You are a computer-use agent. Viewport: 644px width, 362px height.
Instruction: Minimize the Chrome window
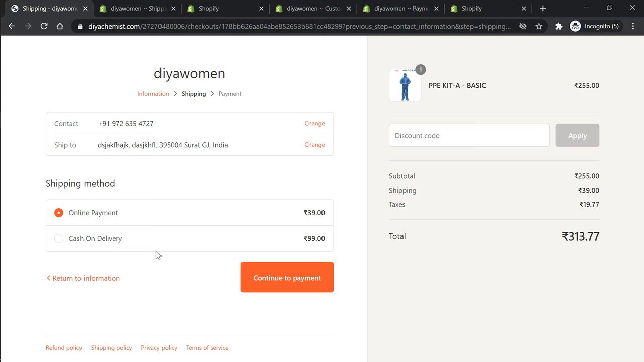pyautogui.click(x=586, y=8)
